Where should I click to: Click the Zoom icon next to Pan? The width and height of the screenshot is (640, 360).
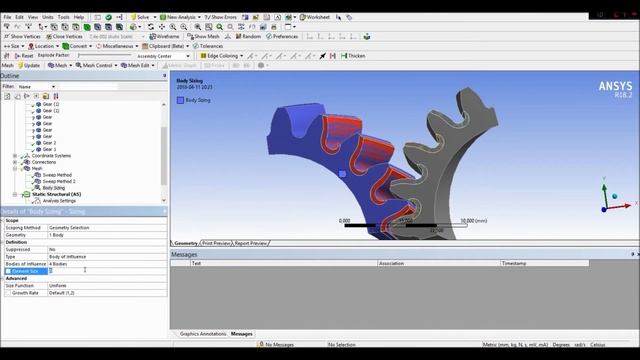(x=173, y=27)
